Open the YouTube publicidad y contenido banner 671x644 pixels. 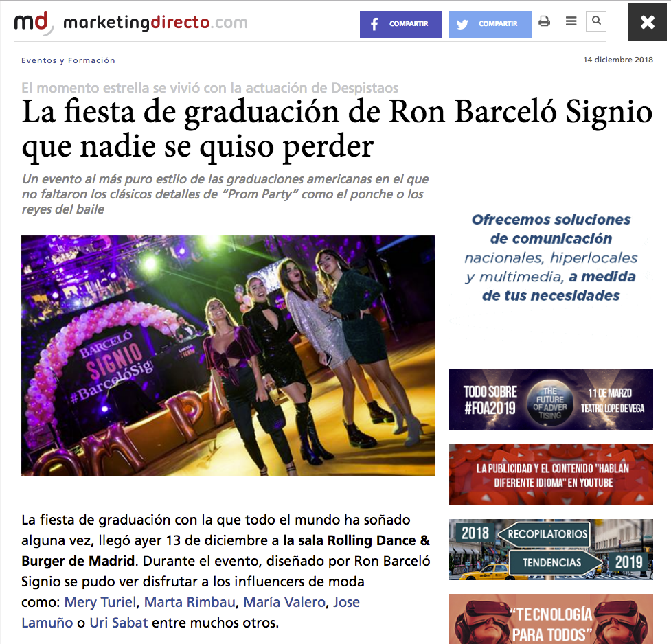tap(551, 474)
